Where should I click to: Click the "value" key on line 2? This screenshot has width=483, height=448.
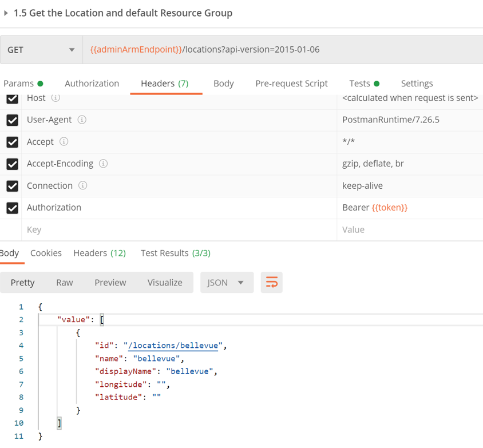click(73, 320)
